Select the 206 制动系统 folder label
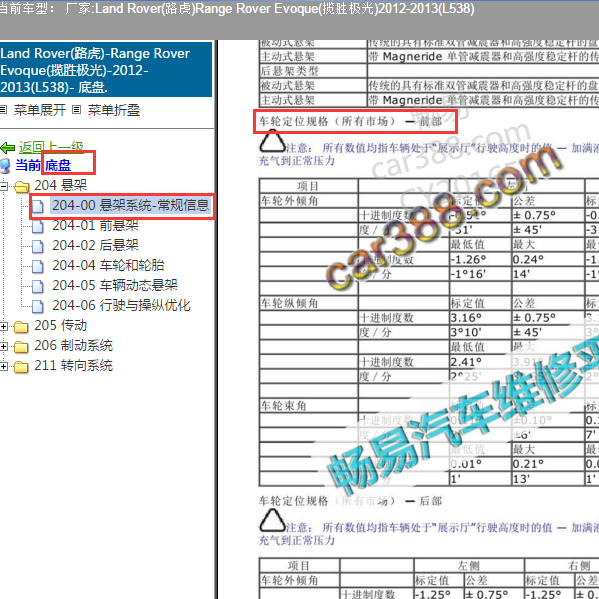Screen dimensions: 599x599 (x=73, y=345)
